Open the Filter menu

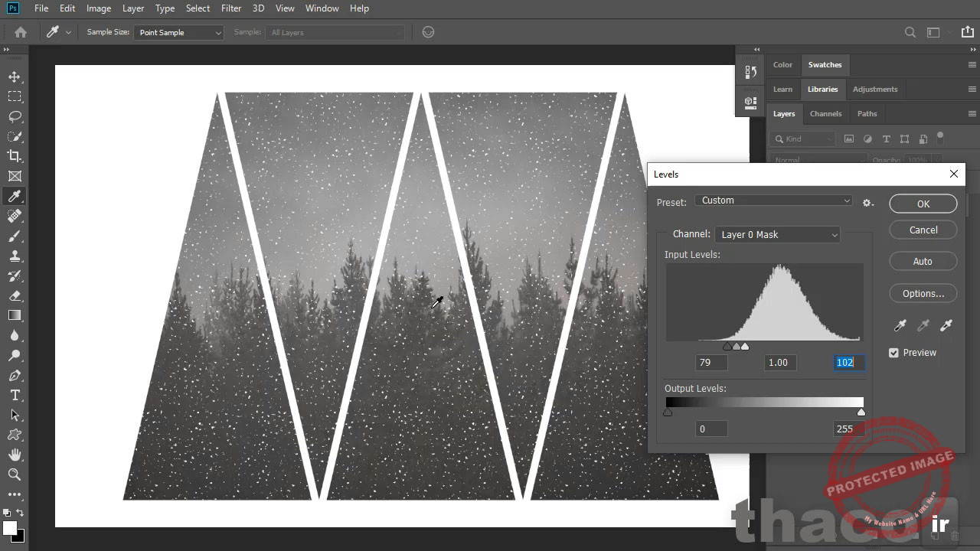[231, 8]
